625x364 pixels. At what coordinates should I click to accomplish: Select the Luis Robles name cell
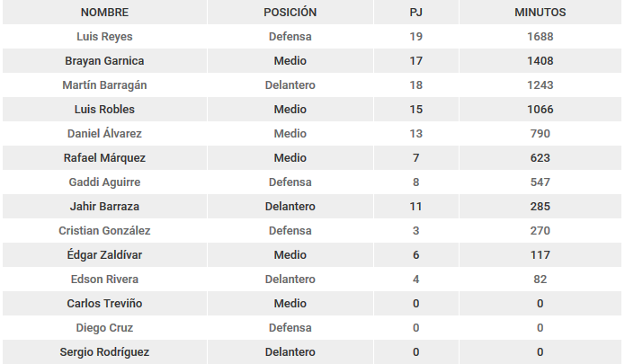104,110
